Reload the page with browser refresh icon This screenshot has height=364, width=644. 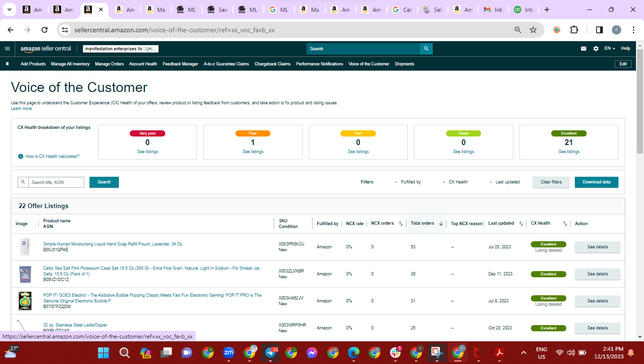[x=45, y=30]
